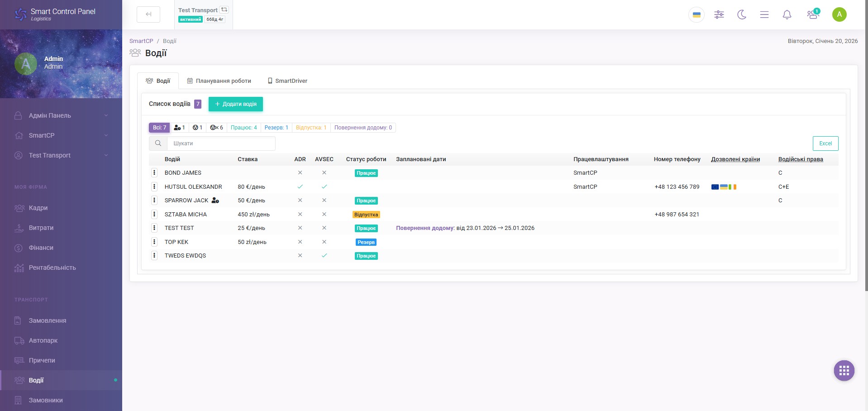The image size is (868, 411).
Task: Expand the Адмін Панель sidebar menu
Action: 61,115
